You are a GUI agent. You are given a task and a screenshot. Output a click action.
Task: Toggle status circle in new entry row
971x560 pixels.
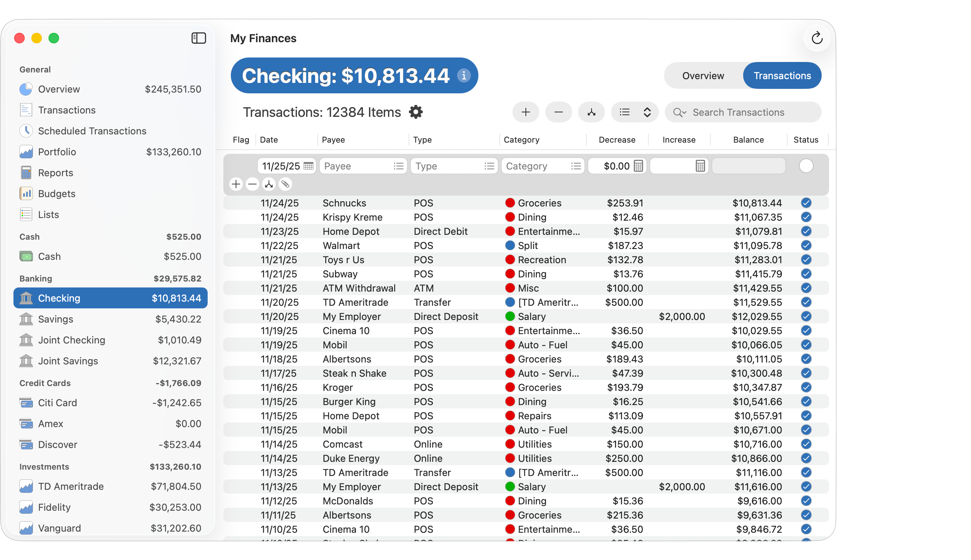(806, 166)
